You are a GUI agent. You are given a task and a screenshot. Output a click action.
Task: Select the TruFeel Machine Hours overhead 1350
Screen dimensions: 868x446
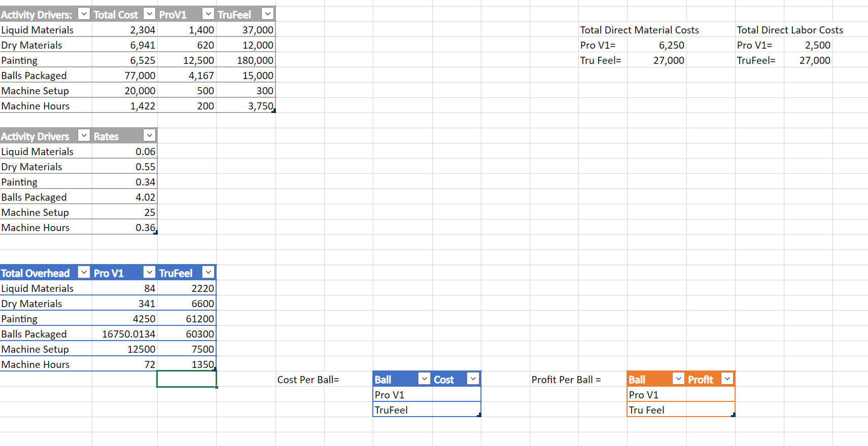pos(187,364)
